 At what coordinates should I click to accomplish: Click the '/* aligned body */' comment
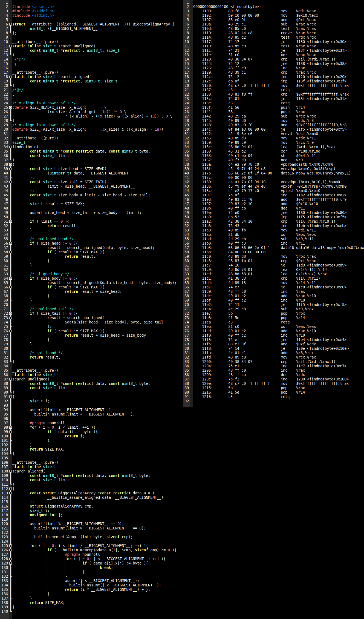[x=50, y=274]
